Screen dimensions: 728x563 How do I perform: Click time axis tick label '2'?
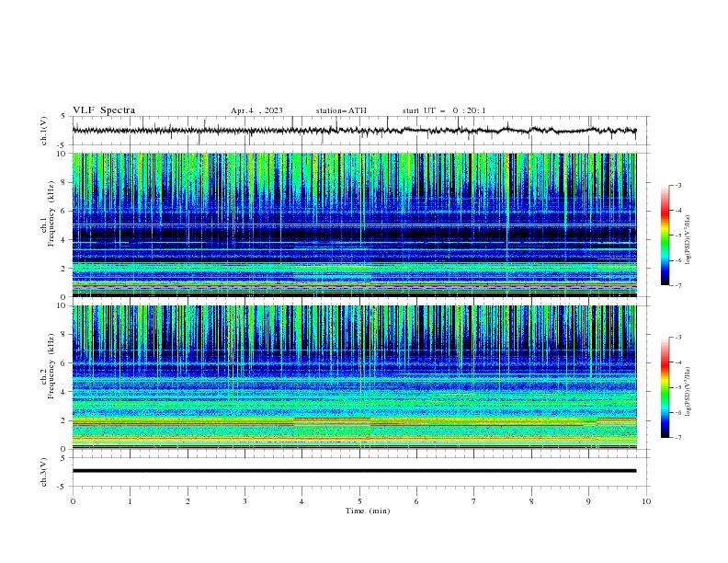click(188, 501)
